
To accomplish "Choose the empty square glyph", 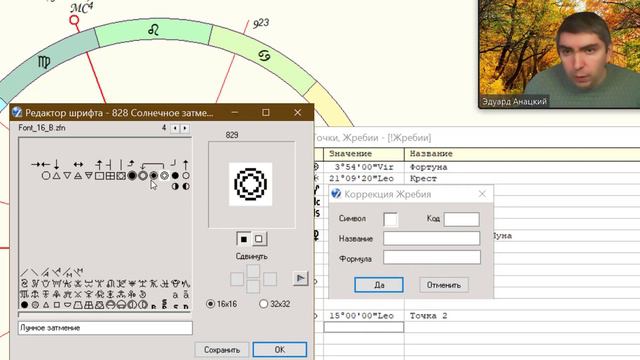I will (x=100, y=176).
